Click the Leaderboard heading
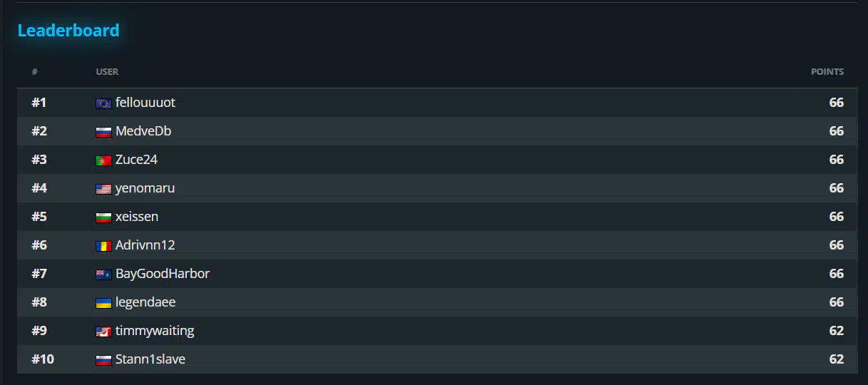The width and height of the screenshot is (868, 385). (x=68, y=31)
